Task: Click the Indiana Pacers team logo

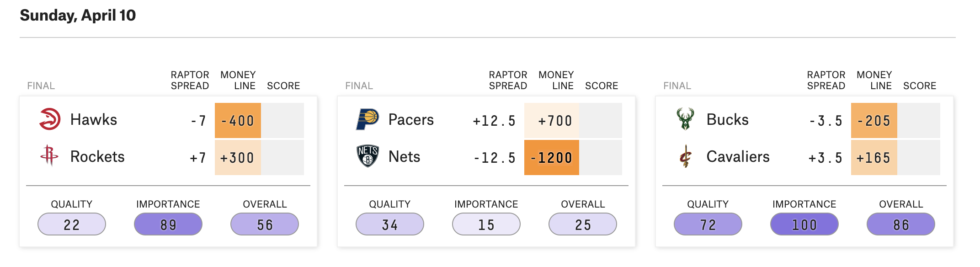Action: pos(367,119)
